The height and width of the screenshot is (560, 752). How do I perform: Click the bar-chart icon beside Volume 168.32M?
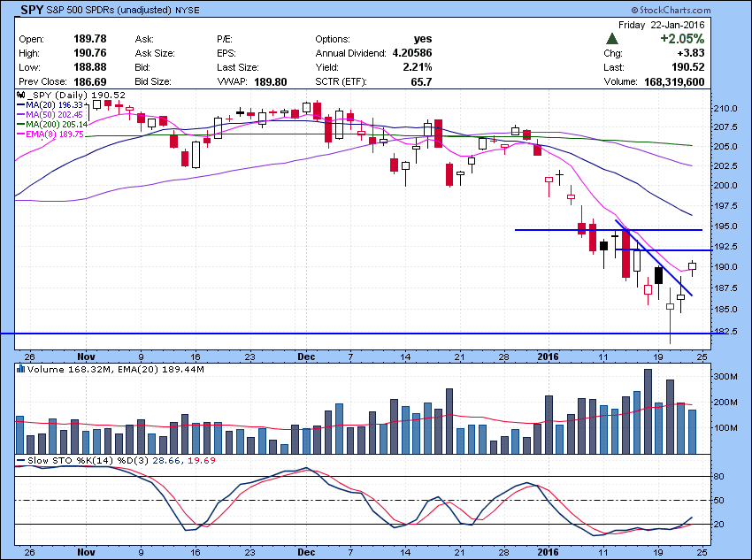pyautogui.click(x=20, y=369)
